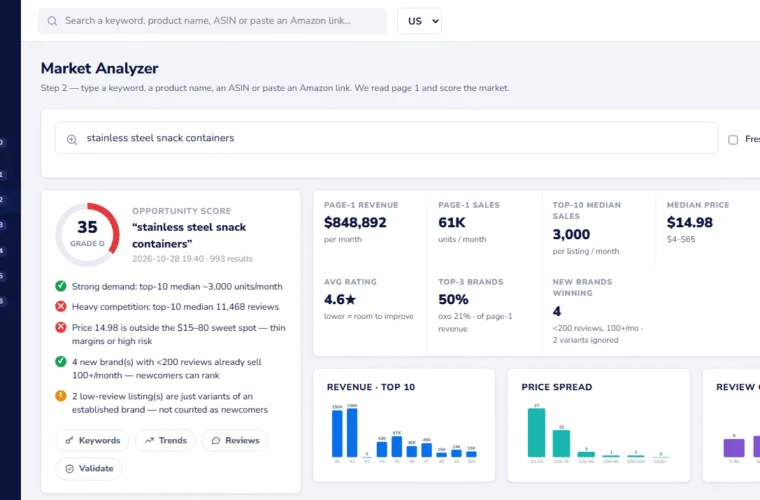The width and height of the screenshot is (760, 500).
Task: Click the Page-1 Sales value 61K
Action: [x=452, y=222]
